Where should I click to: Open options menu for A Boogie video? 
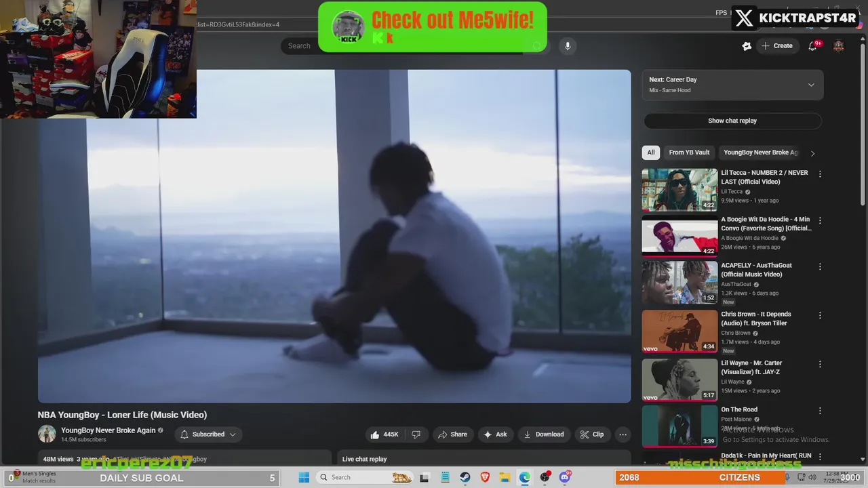tap(820, 220)
